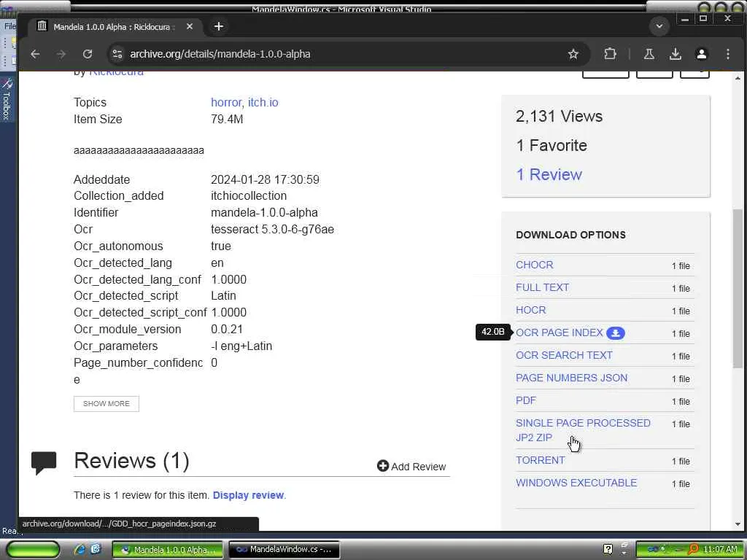Download the PDF file
The width and height of the screenshot is (747, 560).
pos(526,400)
